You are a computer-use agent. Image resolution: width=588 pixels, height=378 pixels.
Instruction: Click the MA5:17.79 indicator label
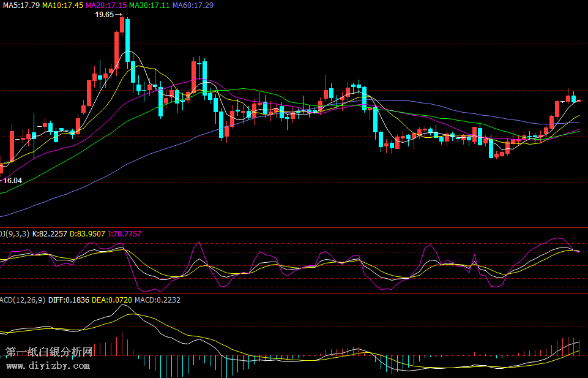[x=20, y=5]
